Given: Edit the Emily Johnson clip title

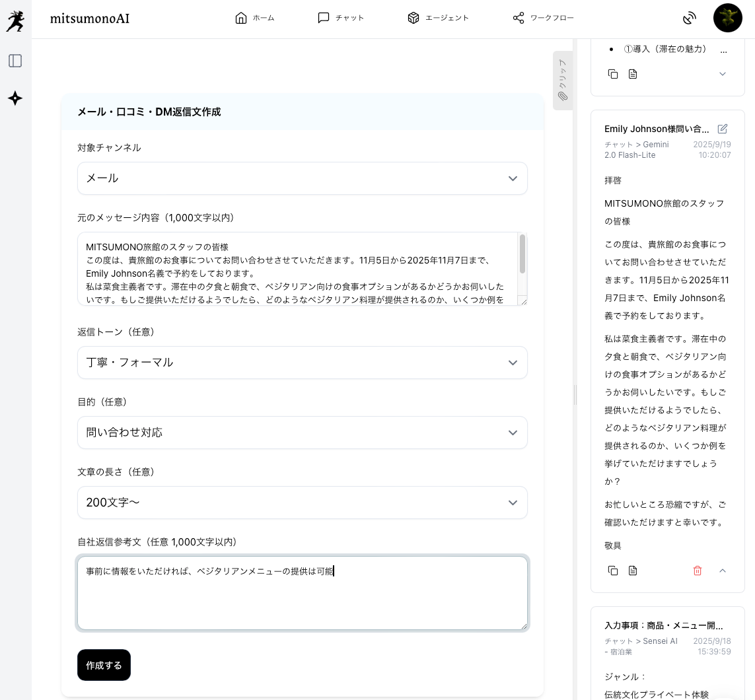Looking at the screenshot, I should tap(723, 129).
